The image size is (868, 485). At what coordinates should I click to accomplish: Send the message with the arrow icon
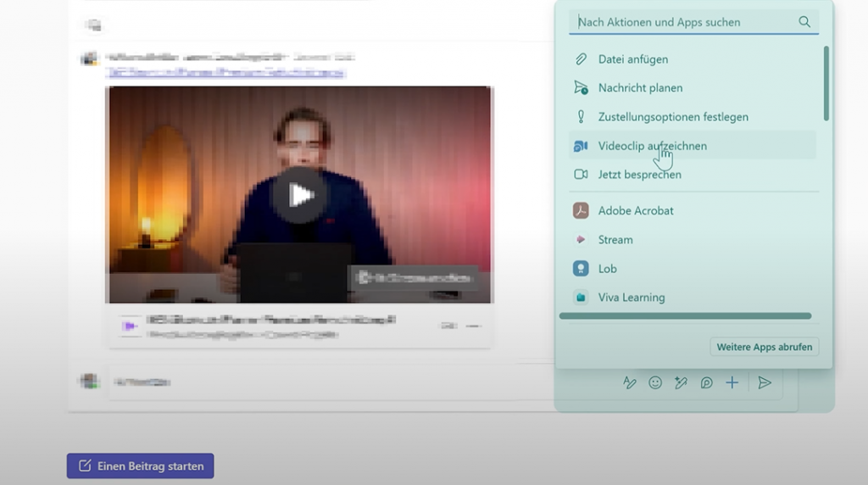[765, 382]
